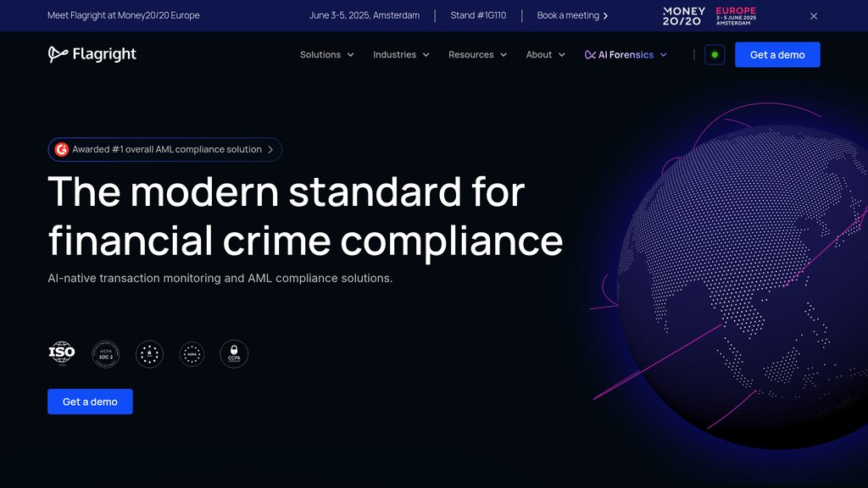Close the Money20/20 announcement banner
Image resolution: width=868 pixels, height=488 pixels.
click(x=814, y=16)
